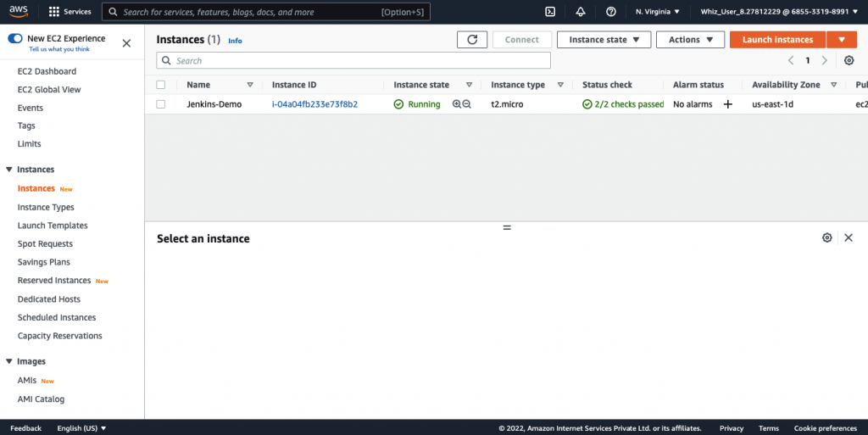This screenshot has width=868, height=435.
Task: Open table preferences gear icon
Action: pyautogui.click(x=849, y=60)
